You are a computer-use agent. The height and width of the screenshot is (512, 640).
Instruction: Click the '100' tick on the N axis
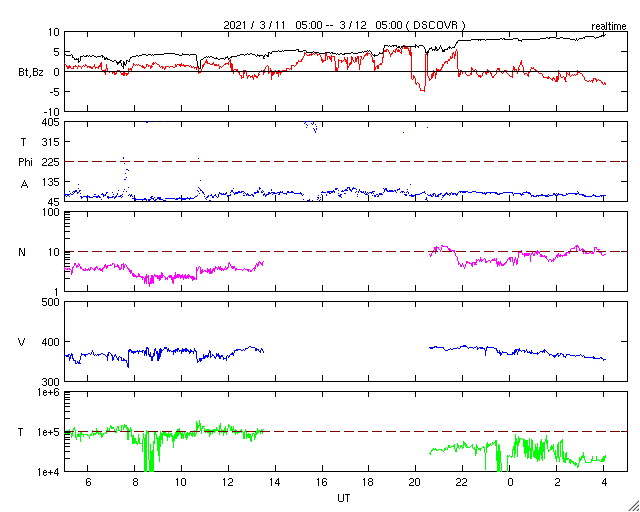point(51,212)
